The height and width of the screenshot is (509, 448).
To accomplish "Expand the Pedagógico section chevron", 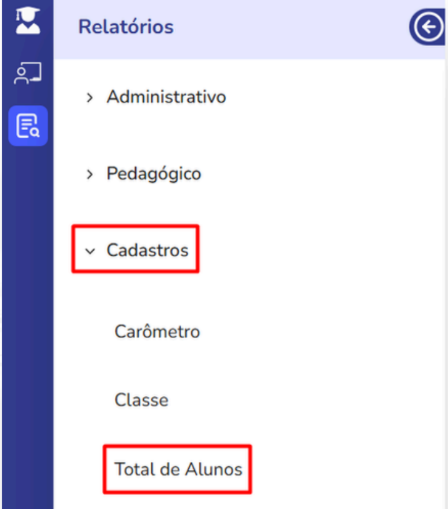I will 89,174.
